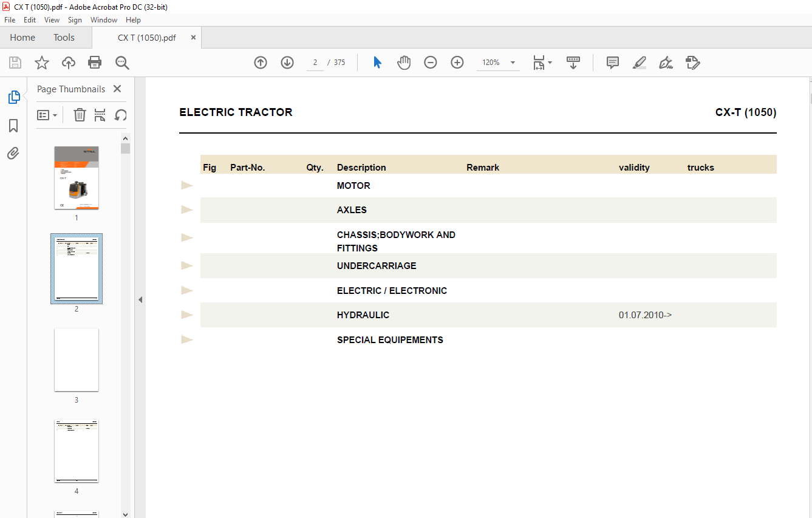Expand the MOTOR row arrow
Viewport: 812px width, 518px height.
pos(187,185)
